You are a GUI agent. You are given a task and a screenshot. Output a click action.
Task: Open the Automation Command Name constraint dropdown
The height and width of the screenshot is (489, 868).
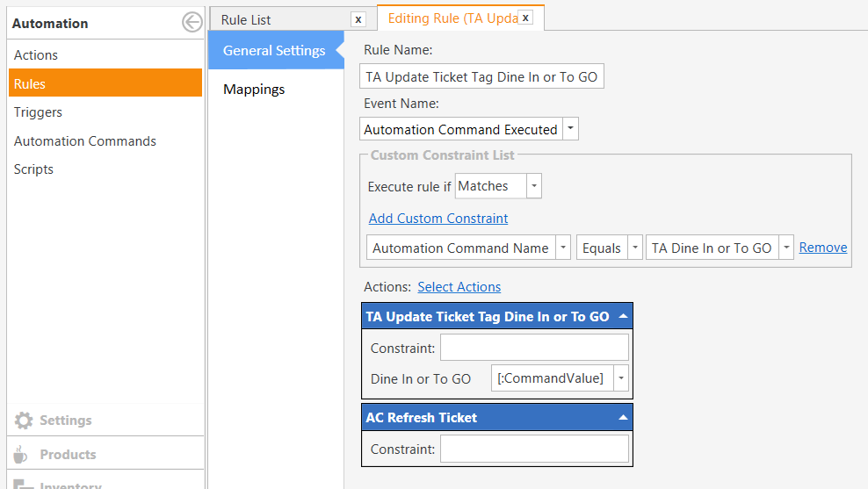point(563,248)
